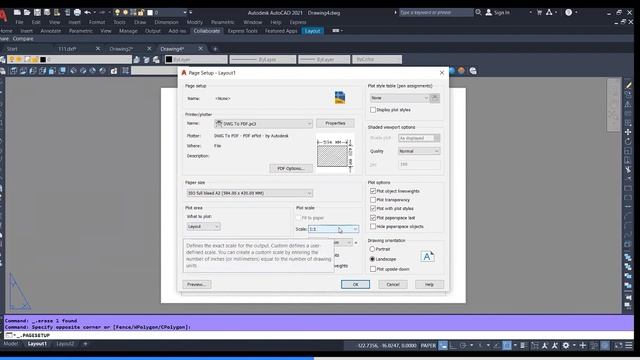Open the layer selector dropdown in toolbar

pos(69,60)
